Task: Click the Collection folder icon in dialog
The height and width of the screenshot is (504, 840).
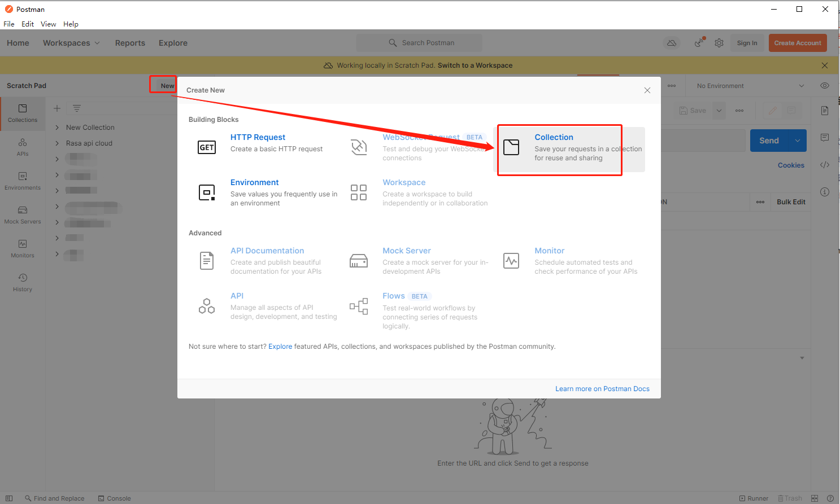Action: coord(511,147)
